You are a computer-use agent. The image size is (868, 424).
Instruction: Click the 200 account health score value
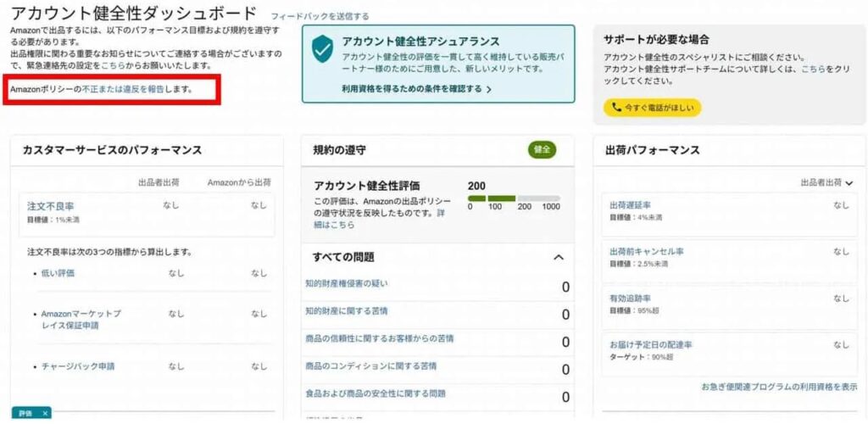476,186
